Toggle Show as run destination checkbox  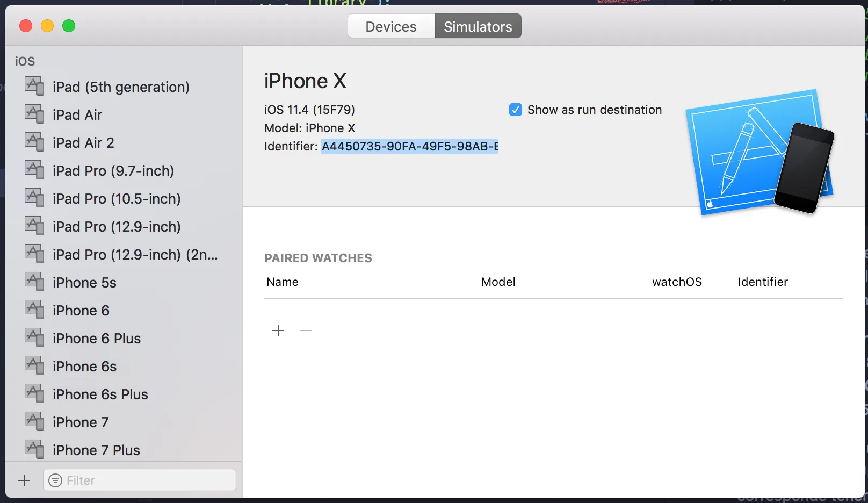[515, 110]
